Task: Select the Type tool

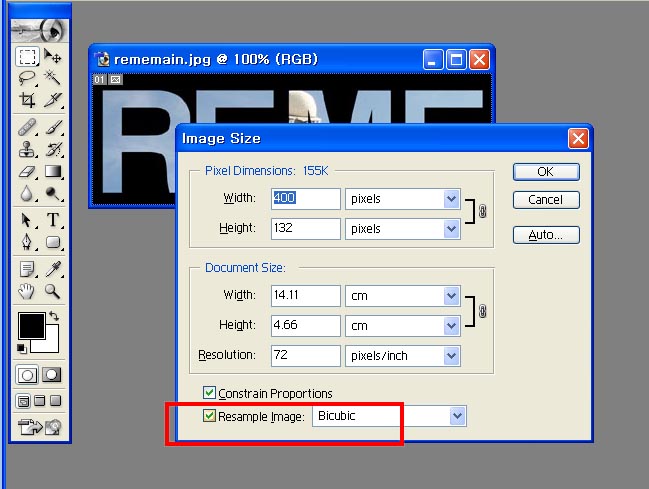Action: click(x=53, y=220)
